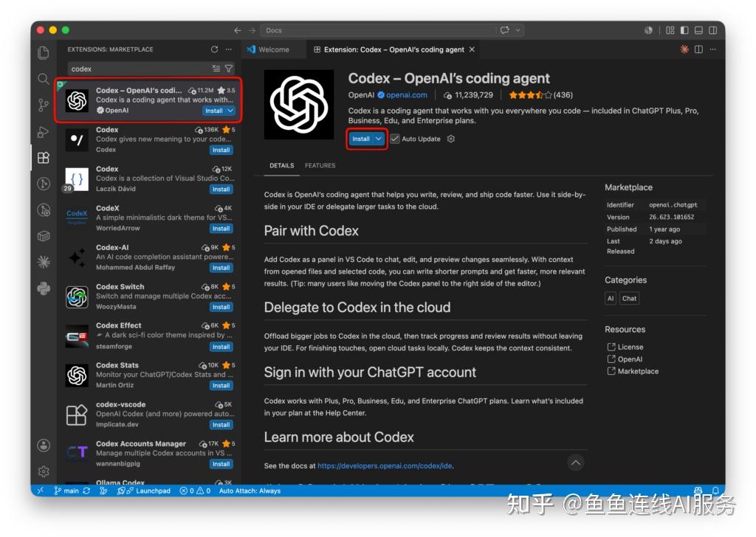Install the Codex Switch extension
The image size is (756, 537).
pyautogui.click(x=221, y=307)
